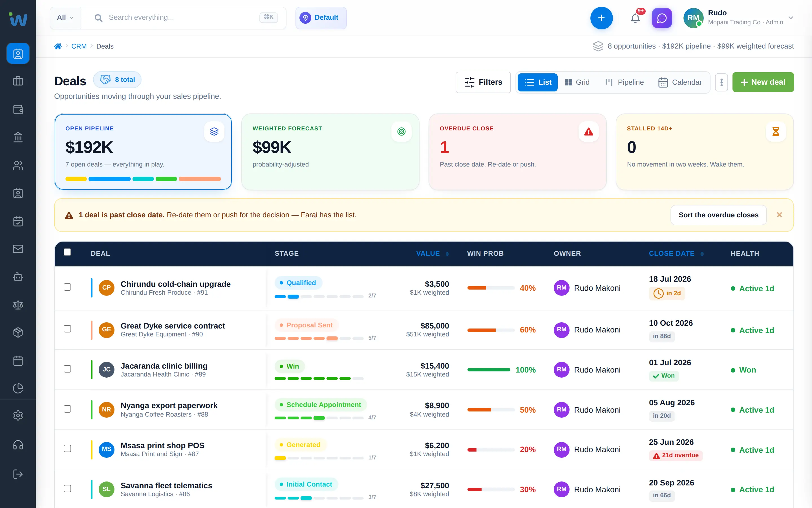Open the Filters panel
The image size is (812, 508).
483,82
